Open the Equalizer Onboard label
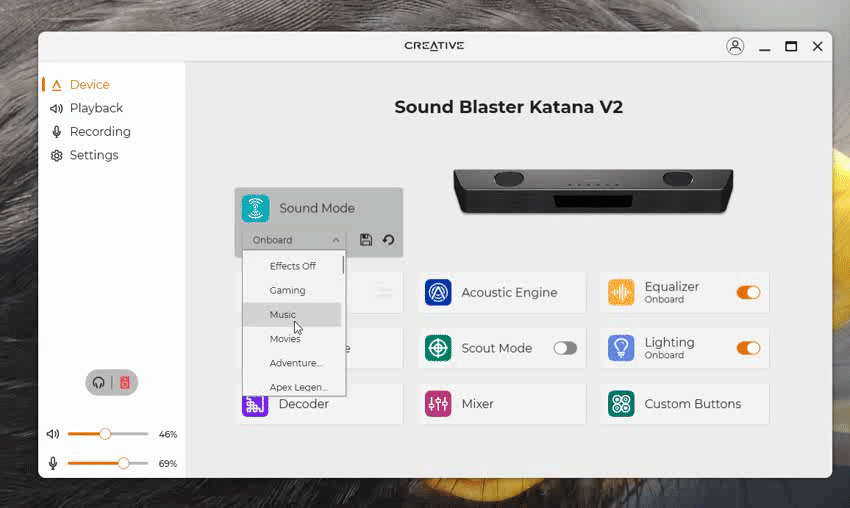Viewport: 850px width, 508px height. (x=672, y=292)
